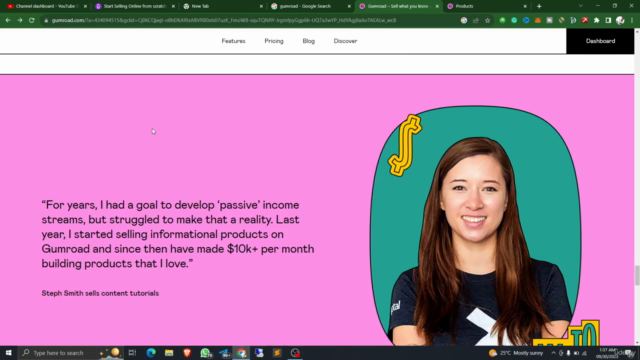Screen dimensions: 640x360
Task: Close the Products tab
Action: pos(525,6)
